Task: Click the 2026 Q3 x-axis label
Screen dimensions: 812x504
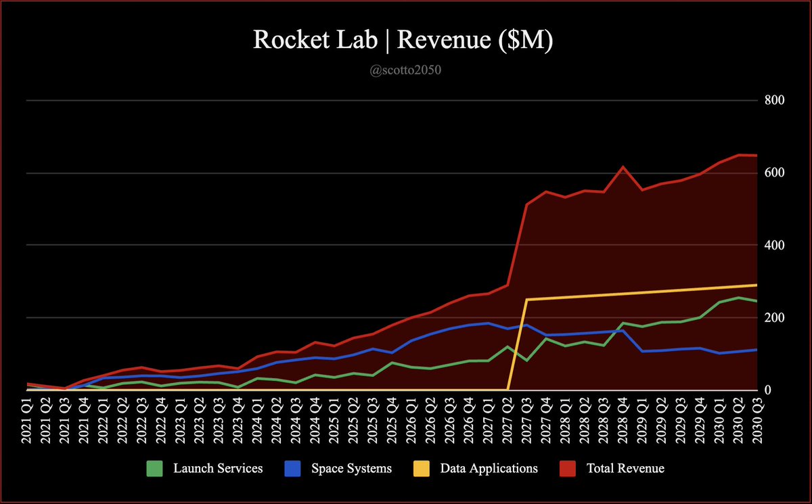Action: 450,421
